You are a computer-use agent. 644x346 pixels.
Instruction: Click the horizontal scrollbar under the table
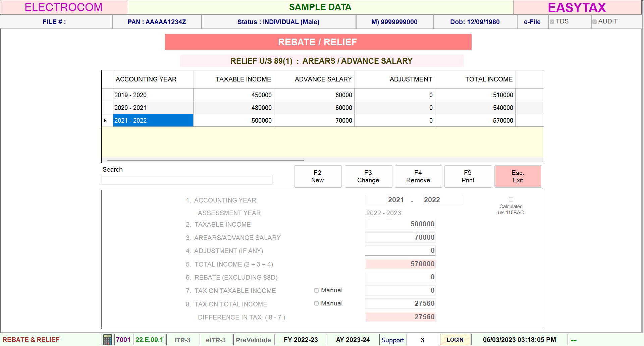[x=205, y=160]
